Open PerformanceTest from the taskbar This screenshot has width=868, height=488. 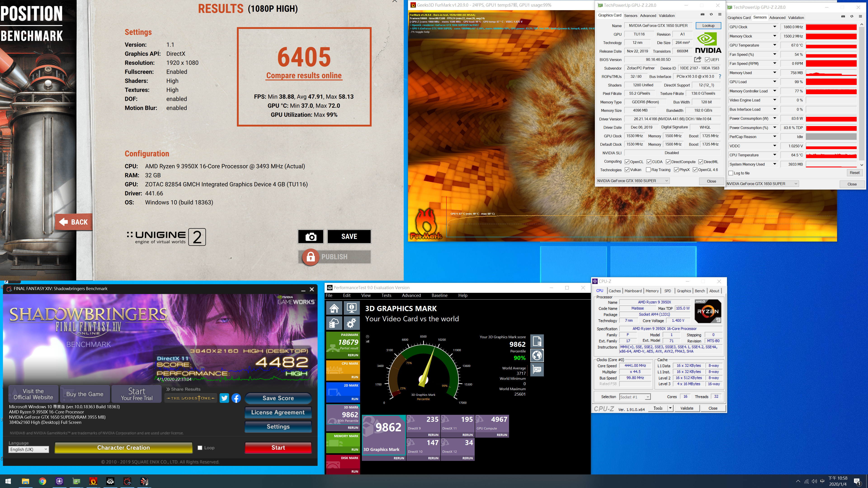110,481
